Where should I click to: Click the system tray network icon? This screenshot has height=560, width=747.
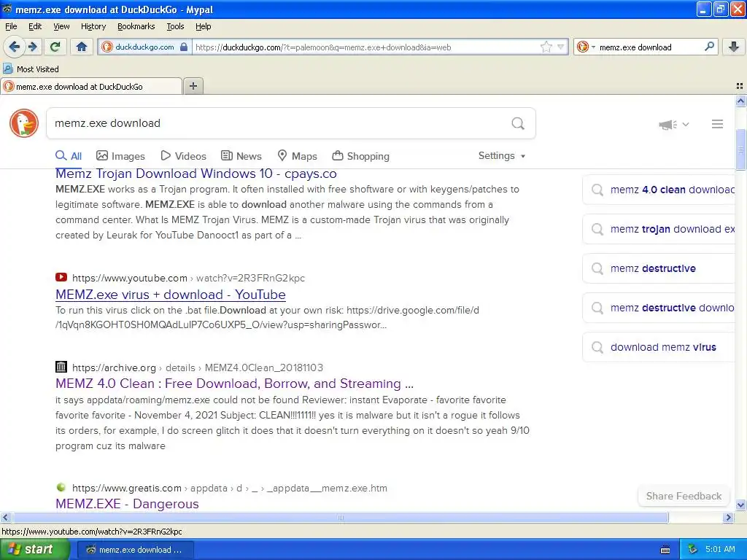tap(692, 550)
